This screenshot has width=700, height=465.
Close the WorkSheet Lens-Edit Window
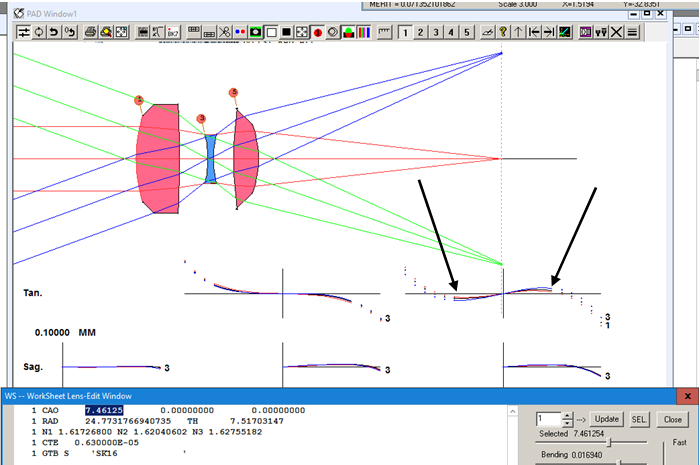(688, 396)
